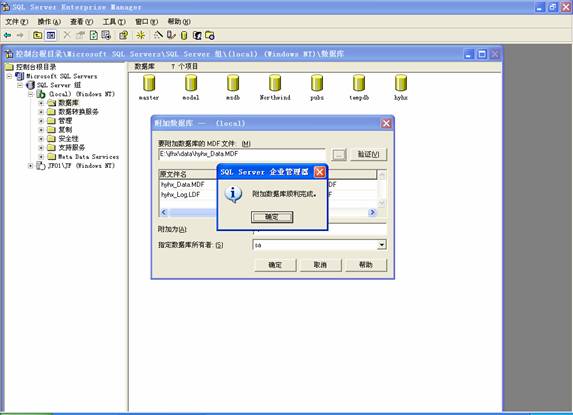The image size is (573, 415).
Task: Expand the 管理 tree folder
Action: (x=41, y=121)
